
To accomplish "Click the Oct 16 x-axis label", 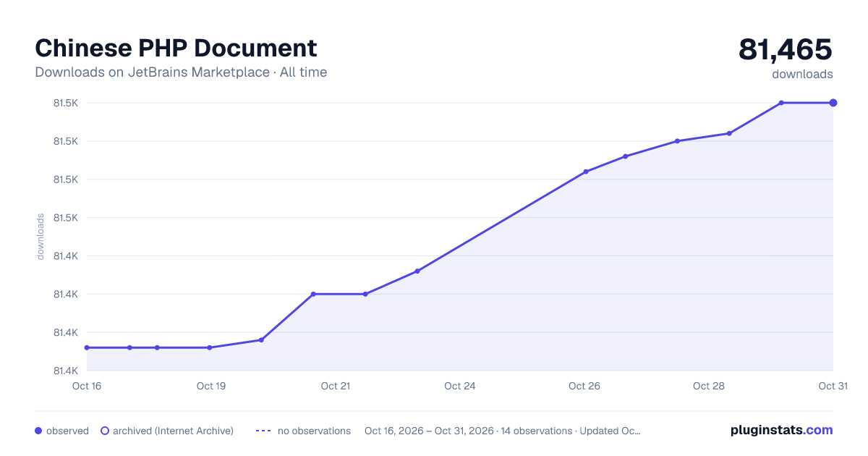I will tap(87, 386).
